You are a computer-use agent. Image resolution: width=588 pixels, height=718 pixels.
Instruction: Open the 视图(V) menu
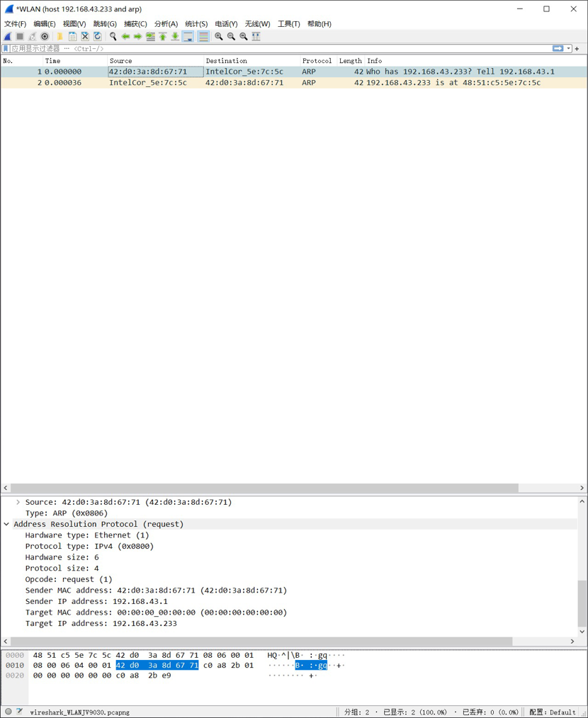coord(74,24)
